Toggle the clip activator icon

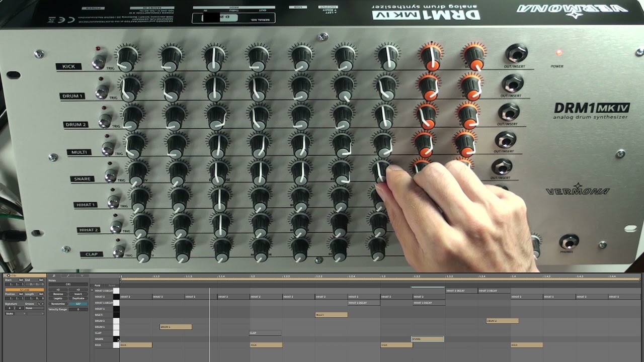point(5,276)
